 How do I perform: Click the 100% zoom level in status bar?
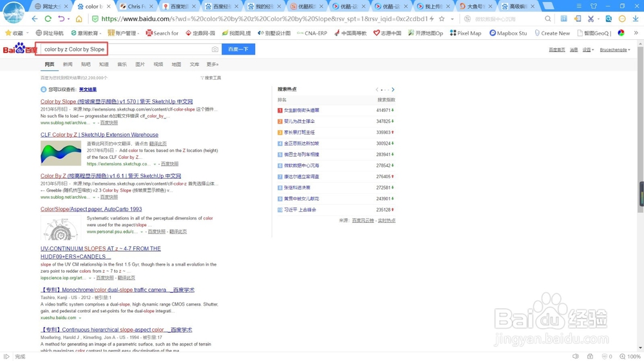tap(631, 356)
